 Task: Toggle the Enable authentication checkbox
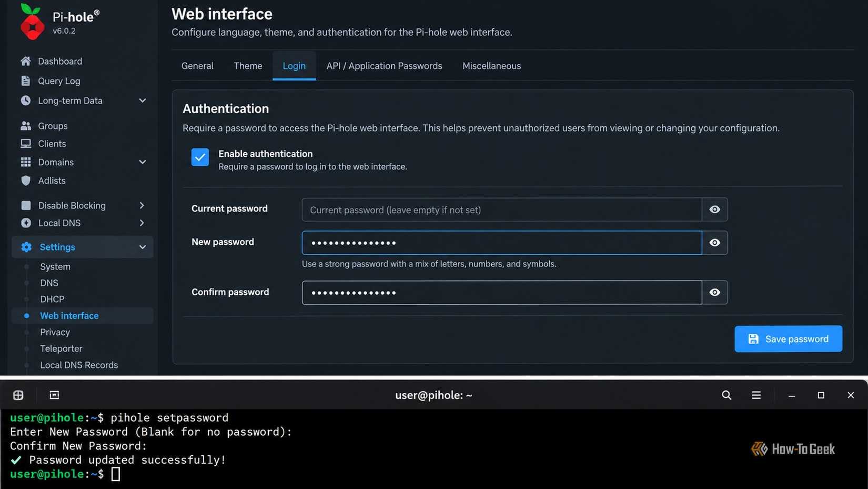tap(200, 157)
